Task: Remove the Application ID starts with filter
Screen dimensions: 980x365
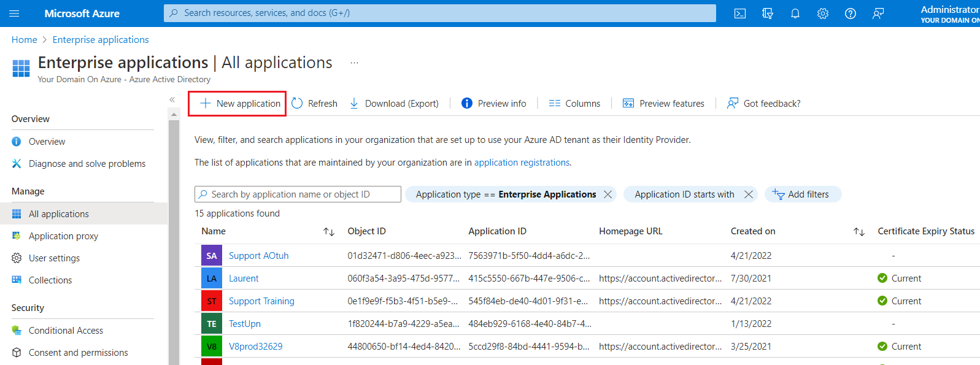Action: pos(748,194)
